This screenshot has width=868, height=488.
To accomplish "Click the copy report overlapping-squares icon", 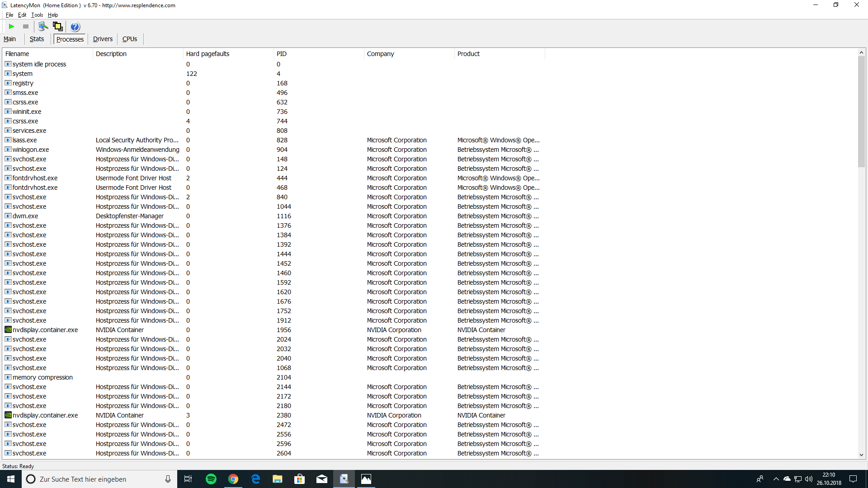I will tap(57, 27).
